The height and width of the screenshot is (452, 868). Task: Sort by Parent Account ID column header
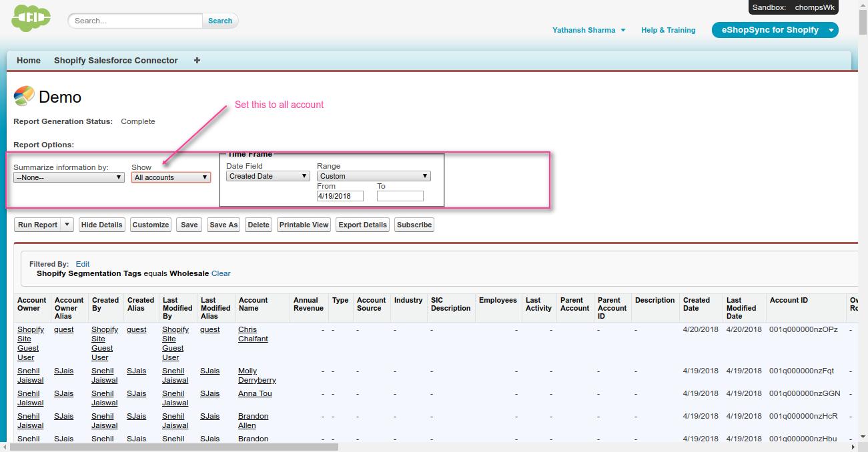pos(612,308)
